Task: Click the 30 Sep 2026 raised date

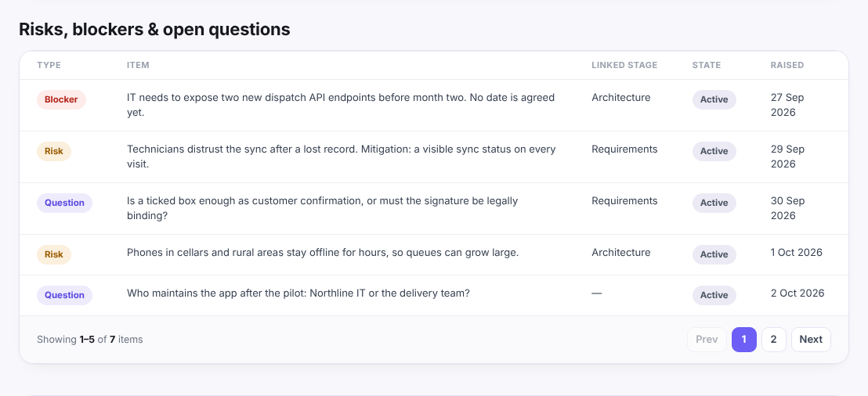Action: (787, 208)
